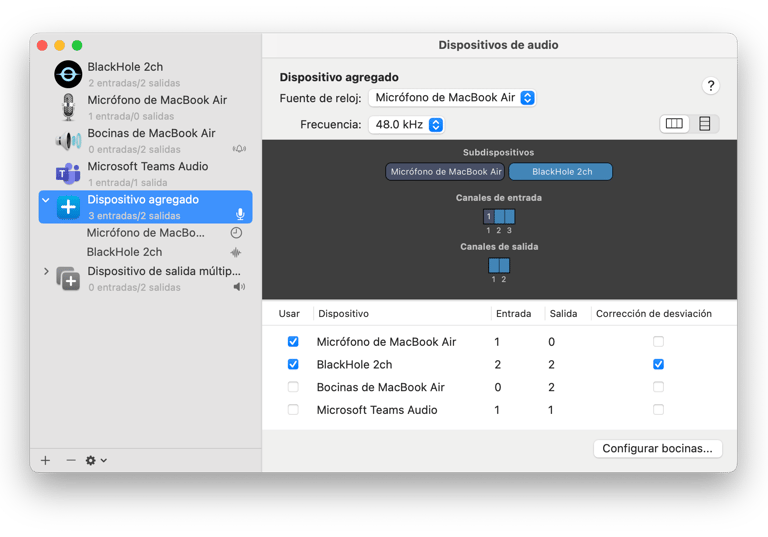Uncheck Usar for Micrófono de MacBook Air
Viewport: 768px width, 537px height.
point(293,342)
